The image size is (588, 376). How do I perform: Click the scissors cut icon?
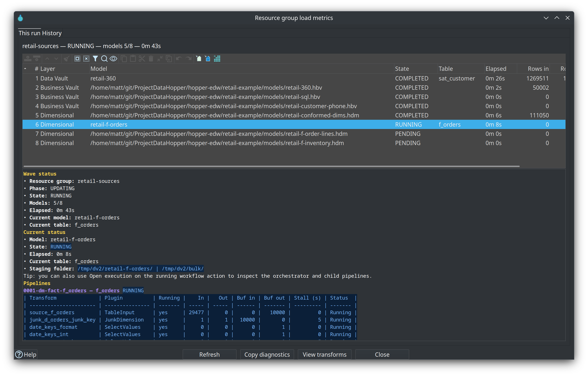click(x=142, y=59)
